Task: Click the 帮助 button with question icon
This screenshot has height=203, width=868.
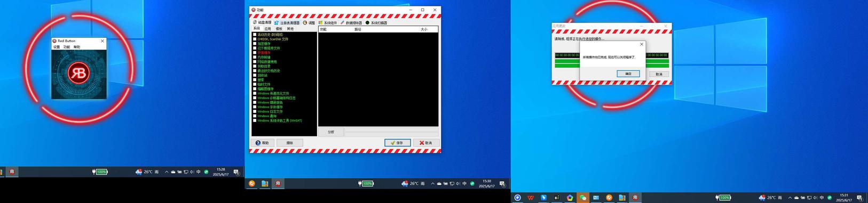Action: tap(263, 143)
